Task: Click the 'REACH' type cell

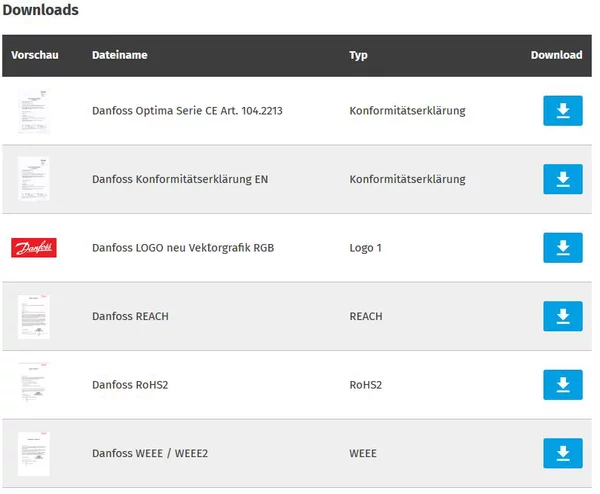Action: click(366, 316)
